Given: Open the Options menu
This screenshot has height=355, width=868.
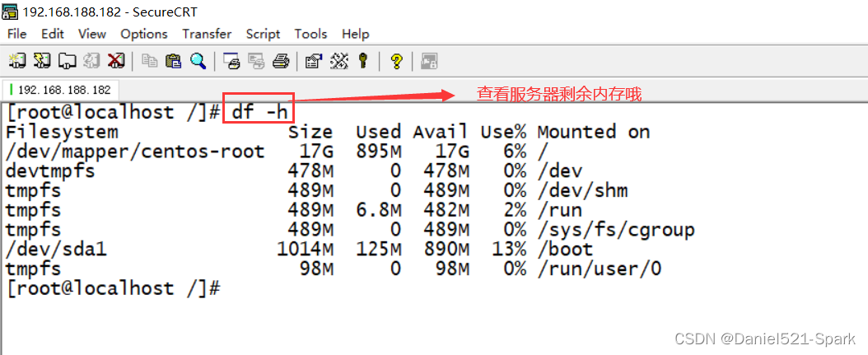Looking at the screenshot, I should coord(144,34).
